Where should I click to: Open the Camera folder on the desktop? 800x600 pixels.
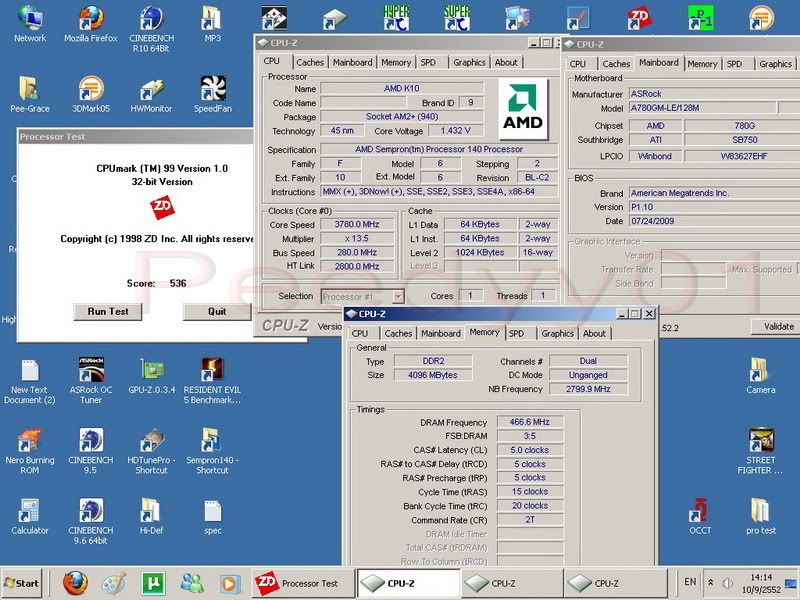point(761,376)
